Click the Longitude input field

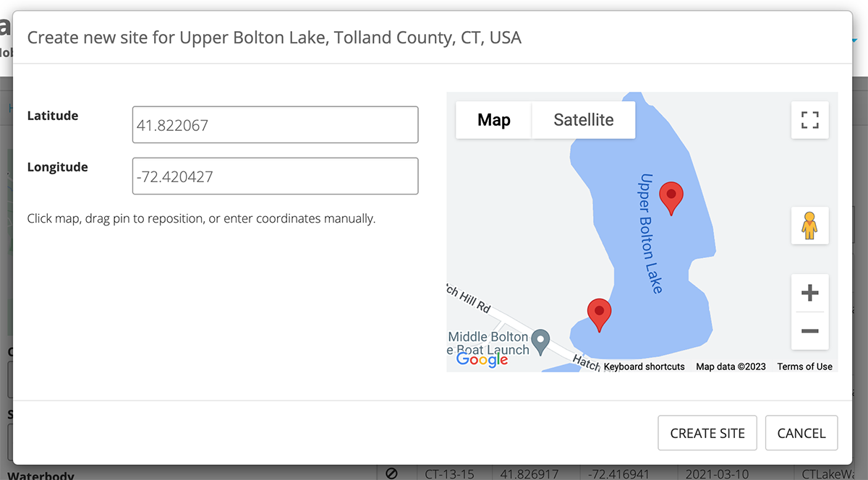pyautogui.click(x=275, y=176)
